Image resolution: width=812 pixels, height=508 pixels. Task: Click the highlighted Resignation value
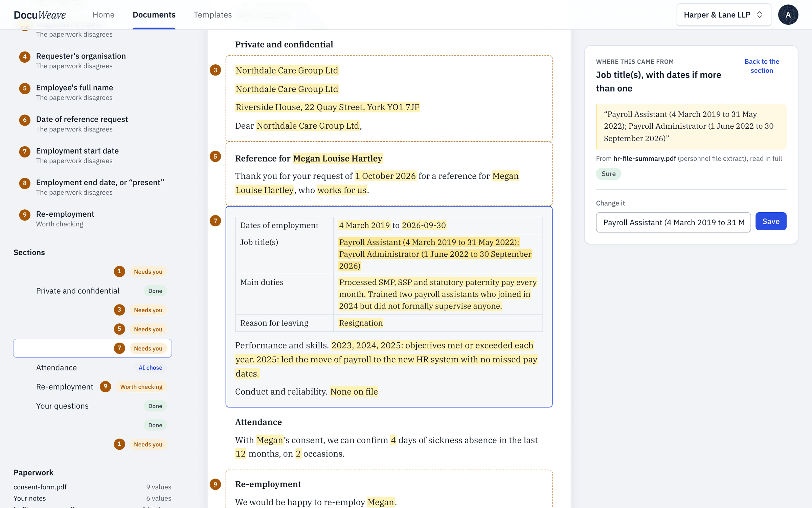point(361,323)
